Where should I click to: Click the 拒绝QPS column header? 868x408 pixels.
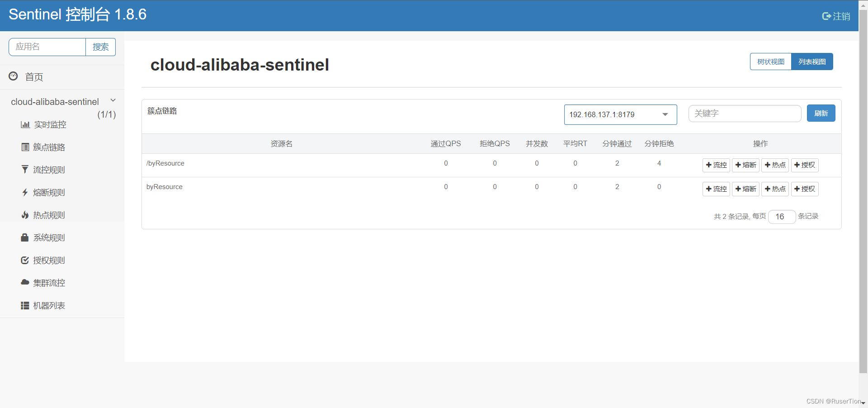pos(495,144)
